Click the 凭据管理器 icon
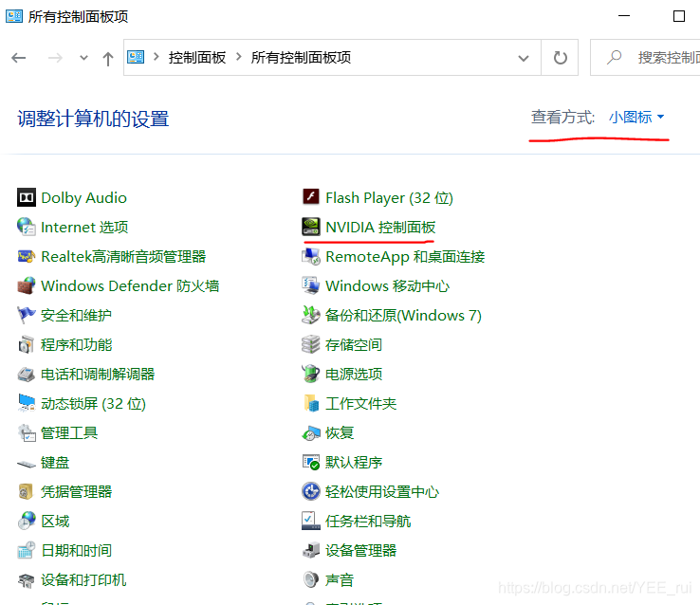 click(x=27, y=491)
